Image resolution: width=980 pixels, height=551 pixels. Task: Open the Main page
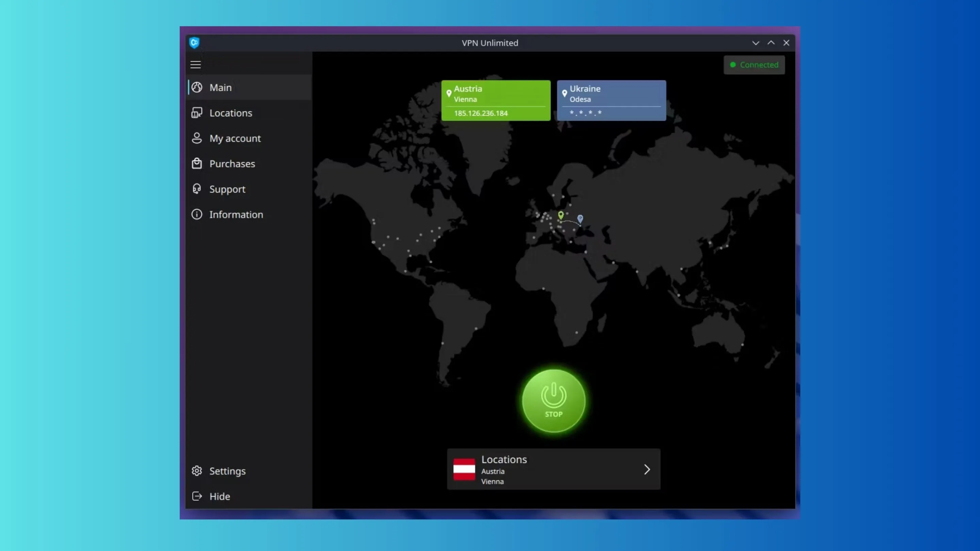click(x=249, y=87)
